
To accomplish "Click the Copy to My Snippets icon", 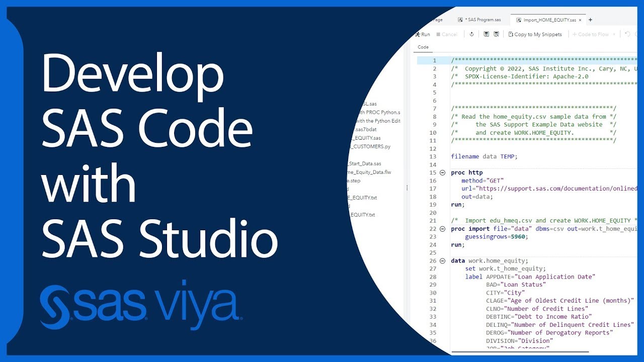I will [511, 34].
